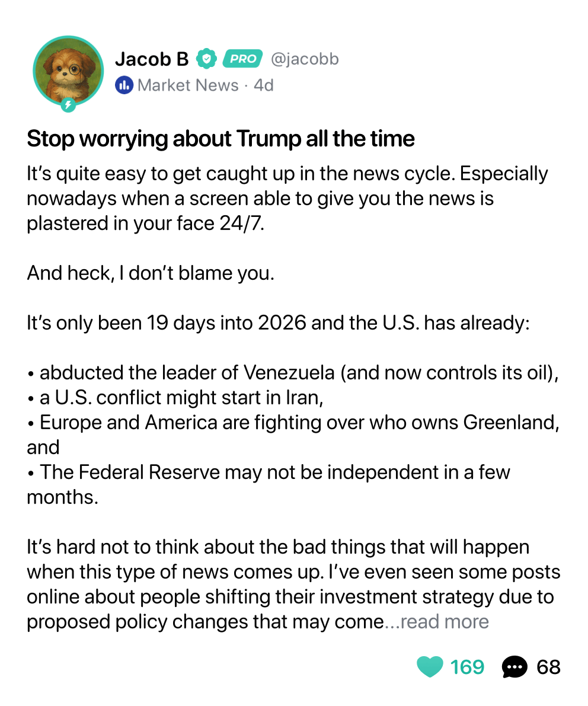
Task: Select the line "And heck, I don't blame you."
Action: click(x=151, y=273)
